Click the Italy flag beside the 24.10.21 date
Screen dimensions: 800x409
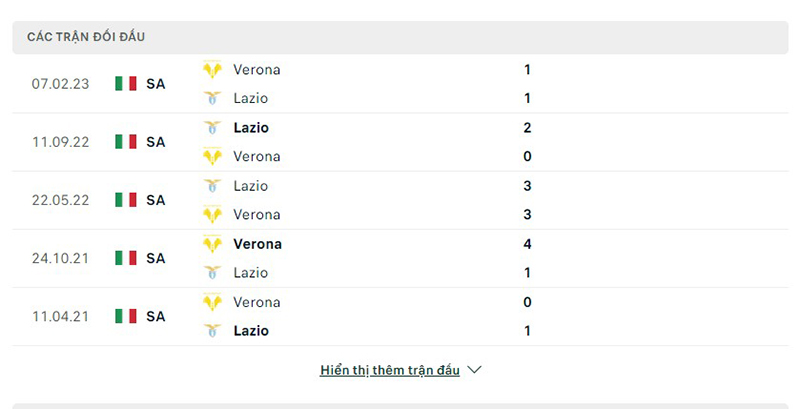(x=126, y=258)
